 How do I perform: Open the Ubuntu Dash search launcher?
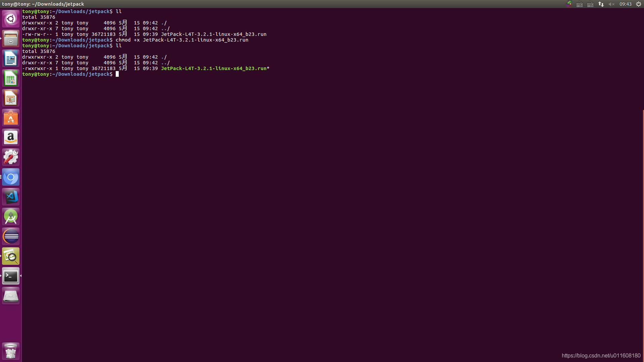pos(11,19)
